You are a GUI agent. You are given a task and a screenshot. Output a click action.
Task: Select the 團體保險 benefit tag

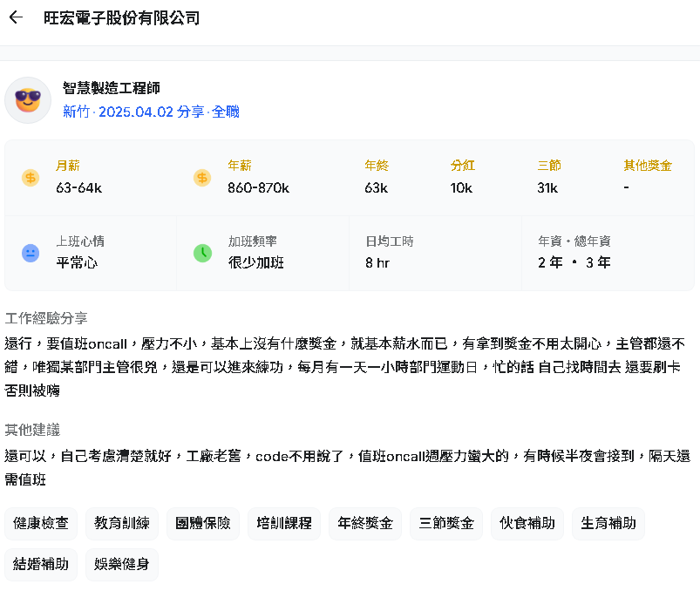[x=203, y=523]
